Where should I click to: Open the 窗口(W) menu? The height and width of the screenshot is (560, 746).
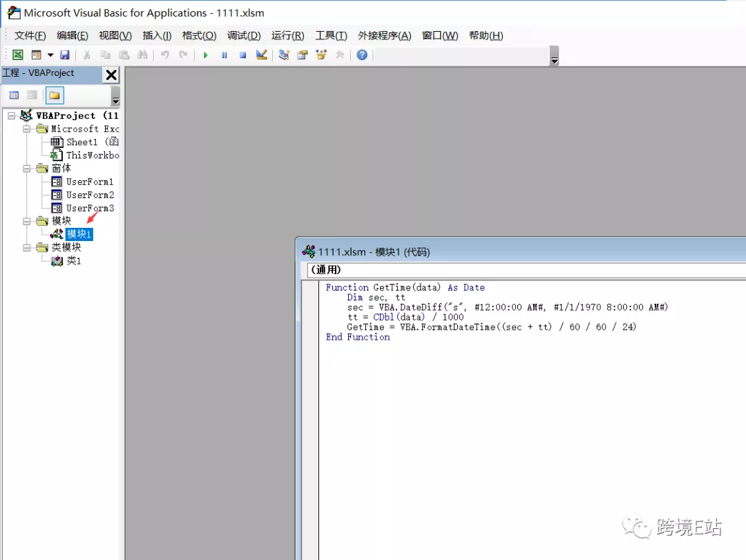point(440,36)
